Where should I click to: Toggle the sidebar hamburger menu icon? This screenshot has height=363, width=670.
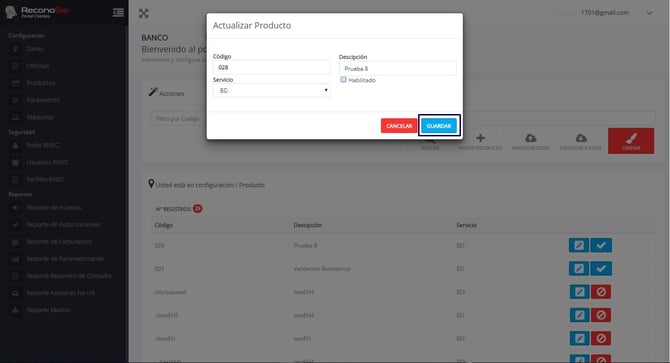118,13
